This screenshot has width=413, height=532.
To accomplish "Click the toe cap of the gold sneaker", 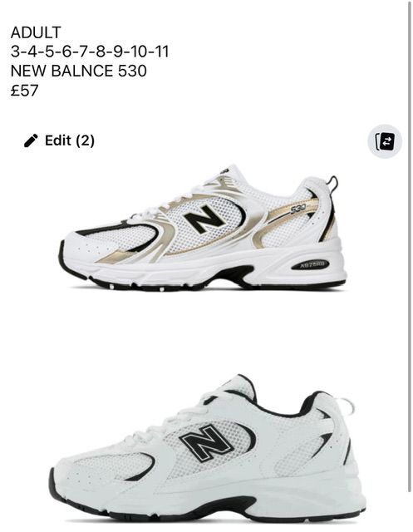I will click(x=80, y=249).
